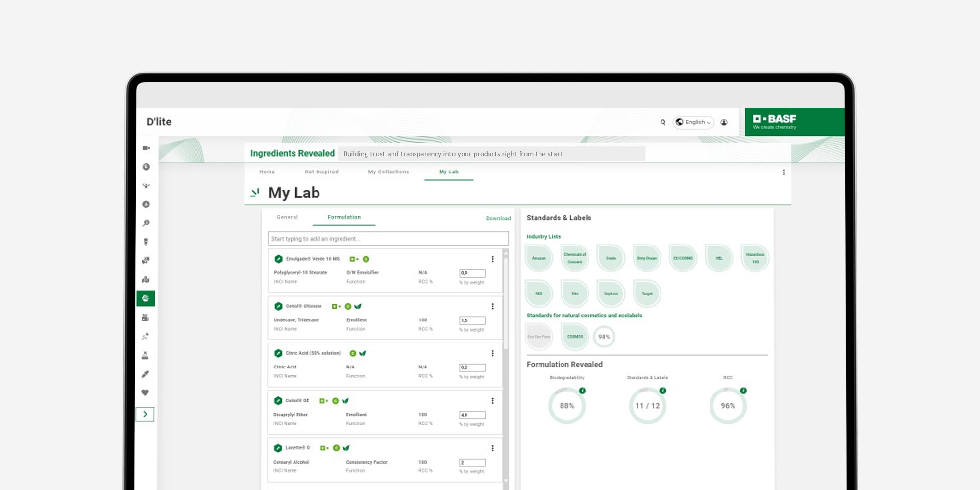Select the My Lab tab
980x490 pixels.
click(449, 172)
